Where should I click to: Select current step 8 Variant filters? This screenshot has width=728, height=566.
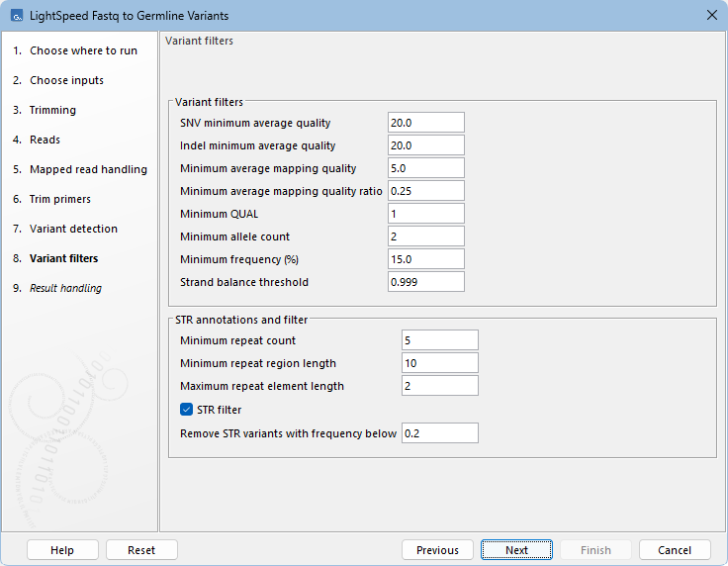55,258
